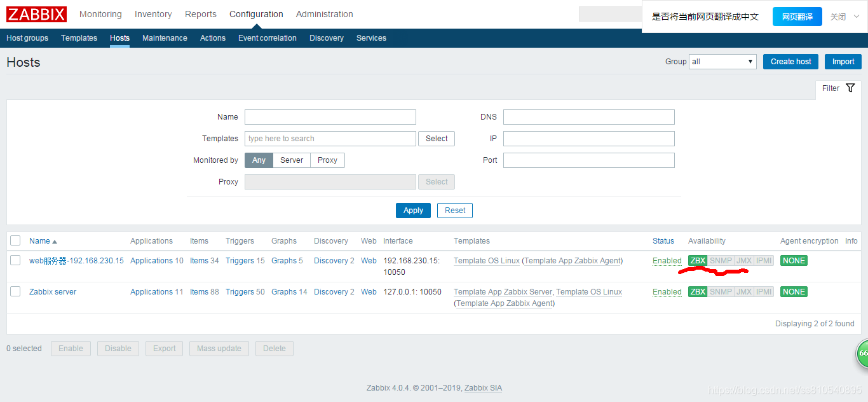
Task: Click IPMI availability badge for web服务器 host
Action: [764, 261]
